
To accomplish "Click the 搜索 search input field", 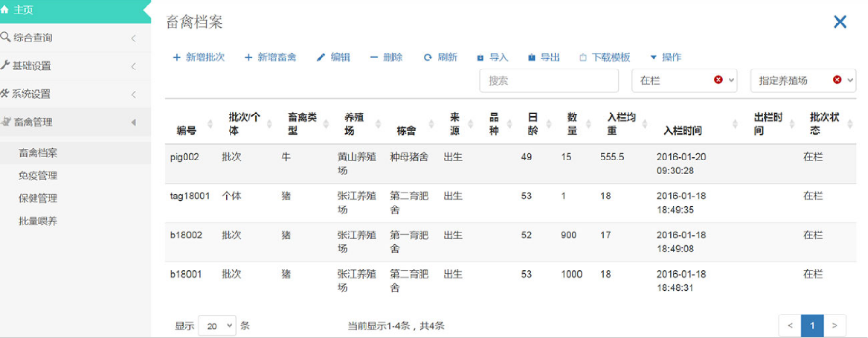I will point(549,81).
